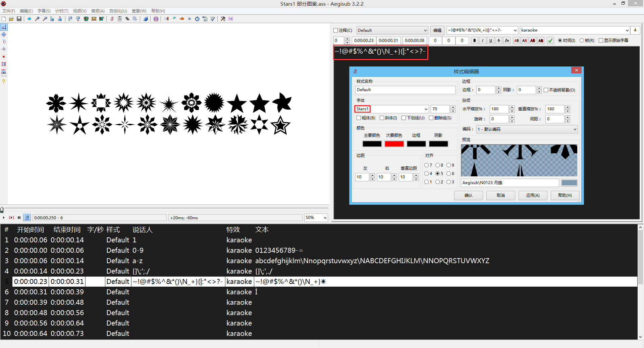Select the Rectangular clip visual tool
Image resolution: width=644 pixels, height=348 pixels.
pyautogui.click(x=4, y=64)
